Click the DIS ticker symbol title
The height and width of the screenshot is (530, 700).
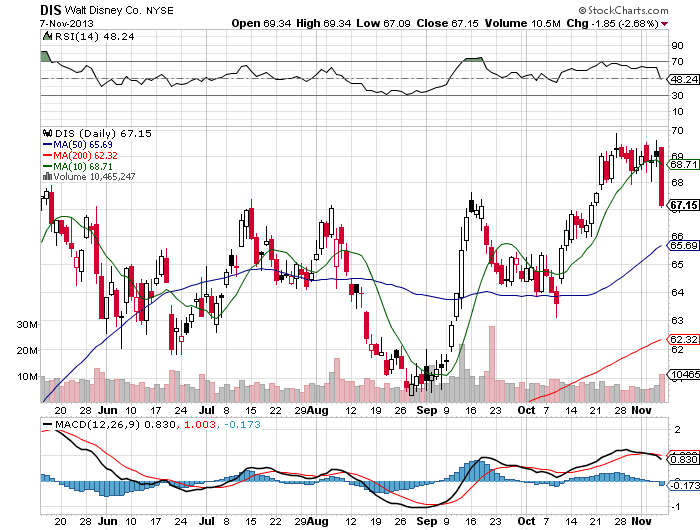(x=50, y=10)
